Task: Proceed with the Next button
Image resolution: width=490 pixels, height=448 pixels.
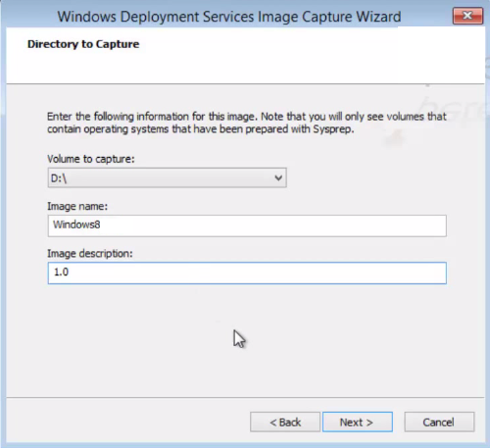Action: (x=358, y=423)
